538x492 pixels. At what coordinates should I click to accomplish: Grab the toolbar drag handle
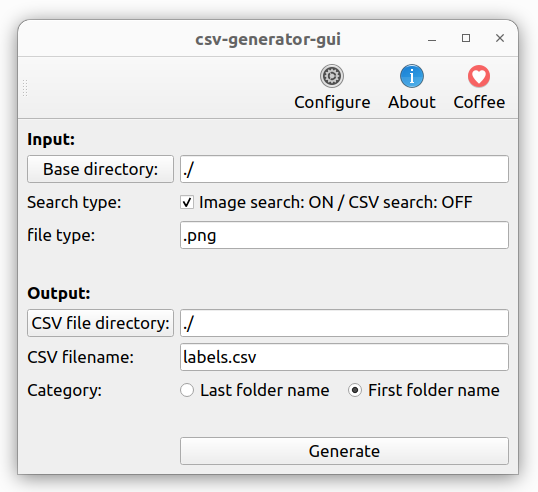pos(25,88)
